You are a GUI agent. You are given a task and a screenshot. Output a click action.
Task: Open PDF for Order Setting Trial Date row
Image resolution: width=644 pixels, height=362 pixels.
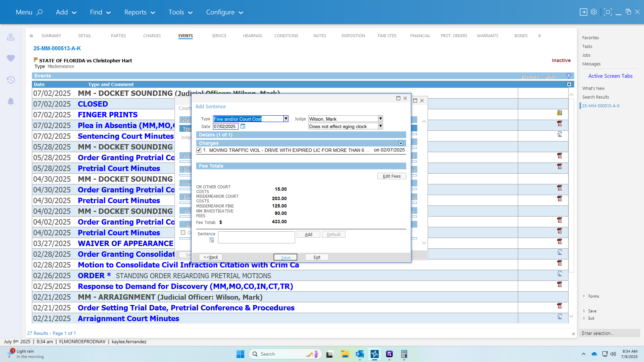pos(559,306)
